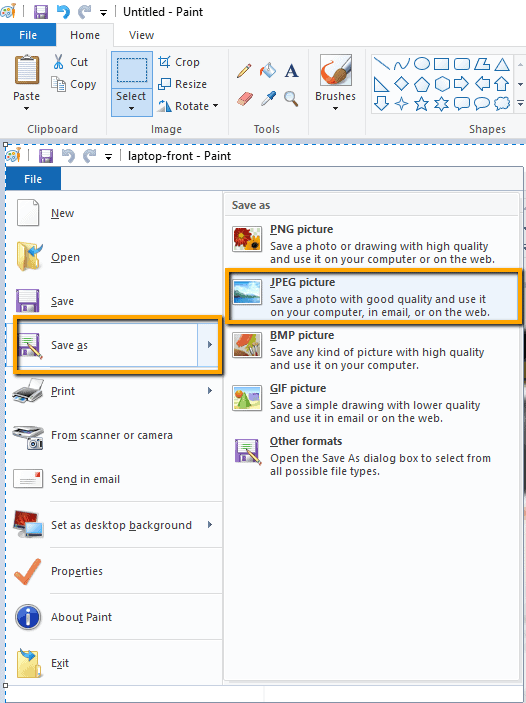This screenshot has height=703, width=526.
Task: Select the Color picker eyedropper
Action: click(268, 99)
